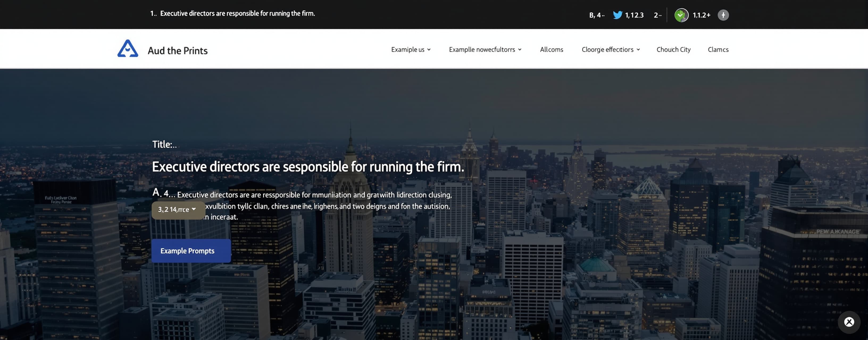Open the Allcoms menu item
The image size is (868, 340).
pyautogui.click(x=552, y=49)
